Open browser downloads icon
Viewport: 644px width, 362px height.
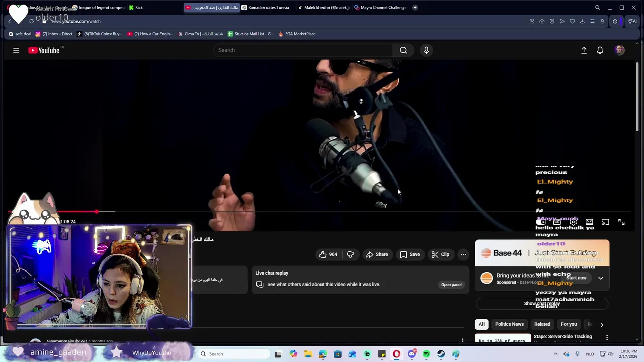coord(582,21)
